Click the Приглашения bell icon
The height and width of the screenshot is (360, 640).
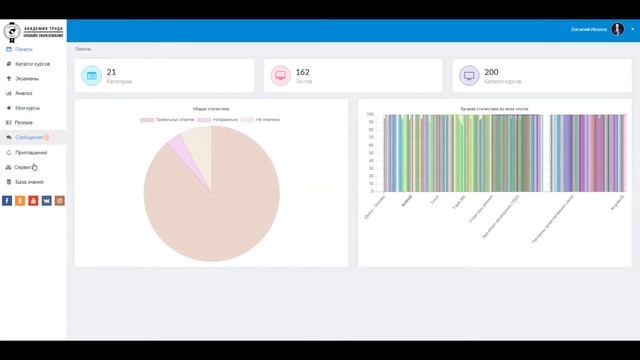[9, 152]
